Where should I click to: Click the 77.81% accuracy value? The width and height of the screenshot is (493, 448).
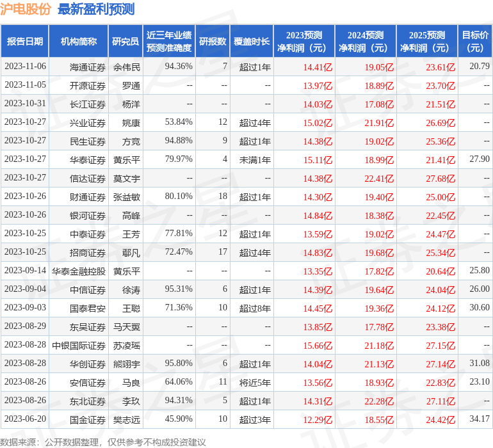pyautogui.click(x=179, y=233)
